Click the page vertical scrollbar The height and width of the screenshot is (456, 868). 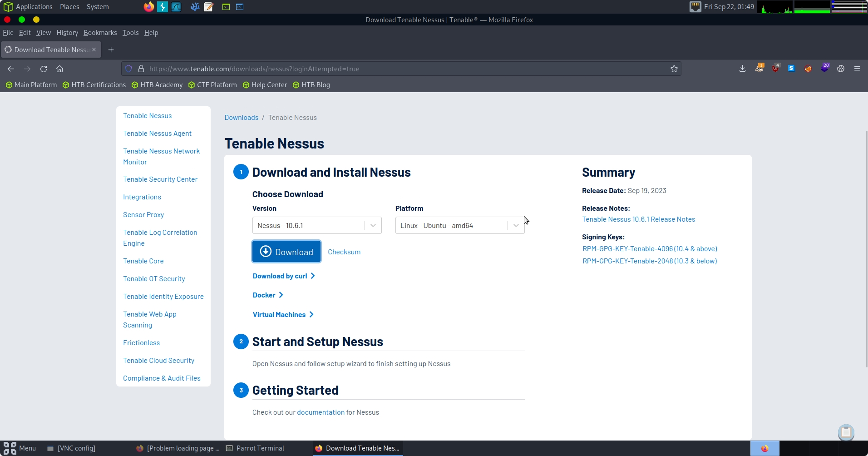coord(866,250)
